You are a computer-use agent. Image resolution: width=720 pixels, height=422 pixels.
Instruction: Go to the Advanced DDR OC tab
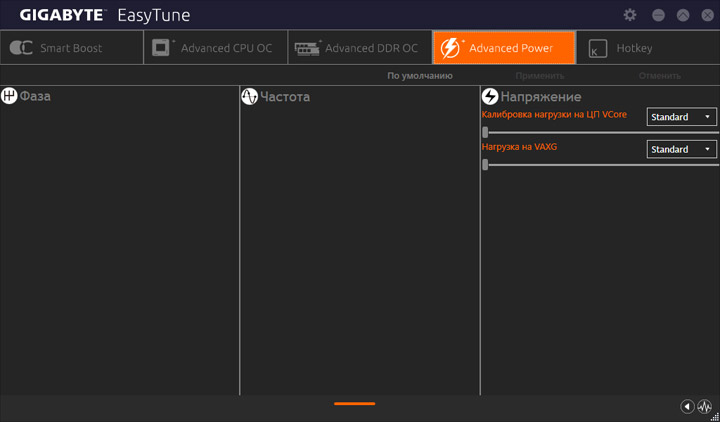tap(360, 48)
